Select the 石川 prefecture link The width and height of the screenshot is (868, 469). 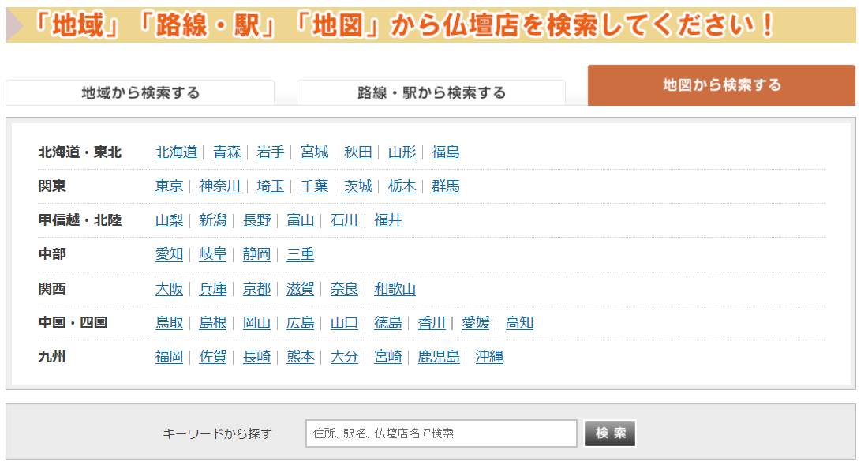tap(344, 220)
